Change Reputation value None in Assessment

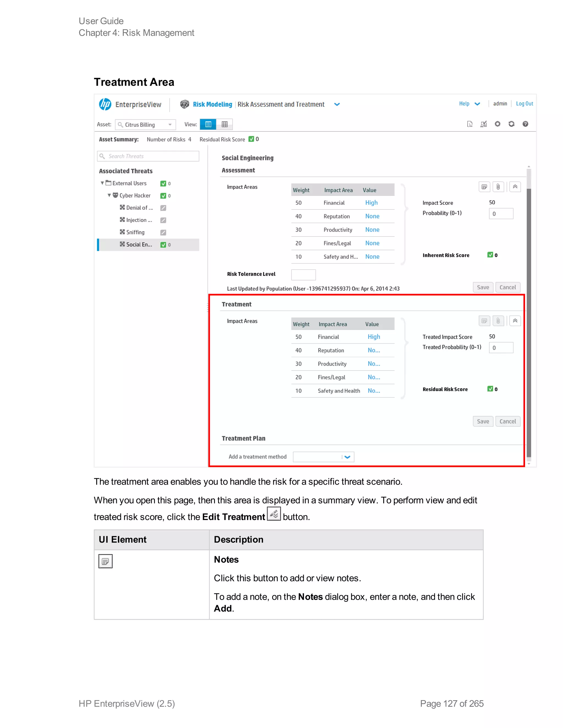pyautogui.click(x=372, y=216)
